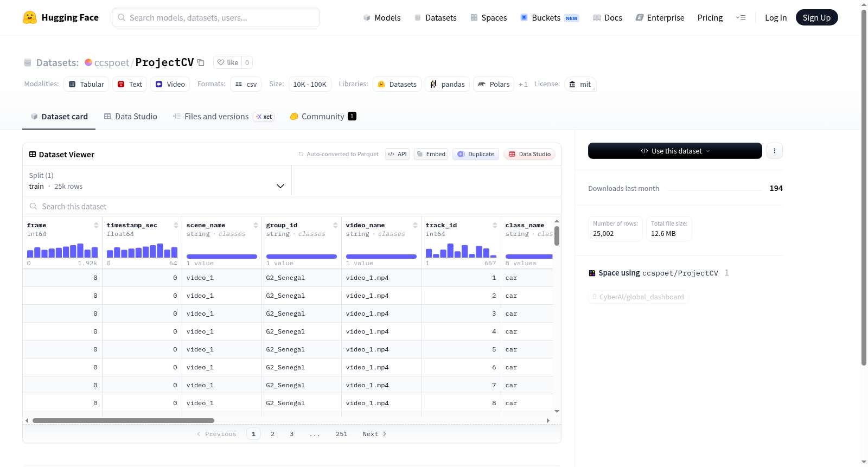Expand the navigation more-menu icon
The image size is (868, 467).
click(741, 18)
